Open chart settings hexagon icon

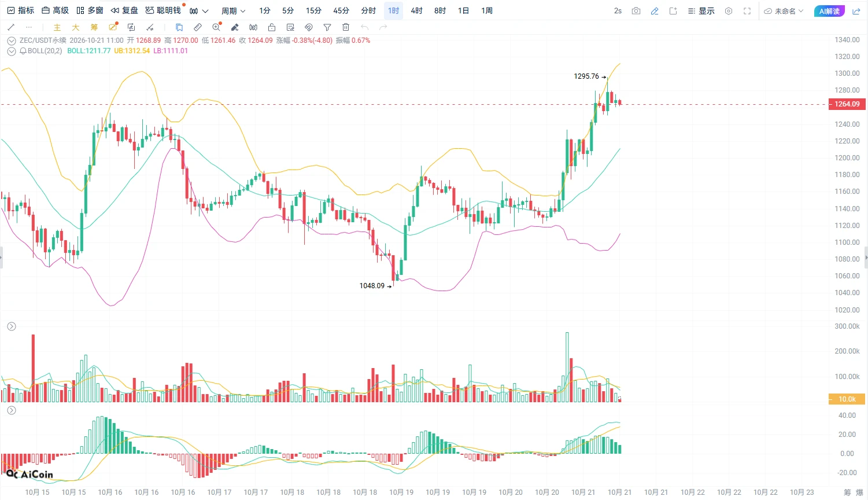coord(729,11)
